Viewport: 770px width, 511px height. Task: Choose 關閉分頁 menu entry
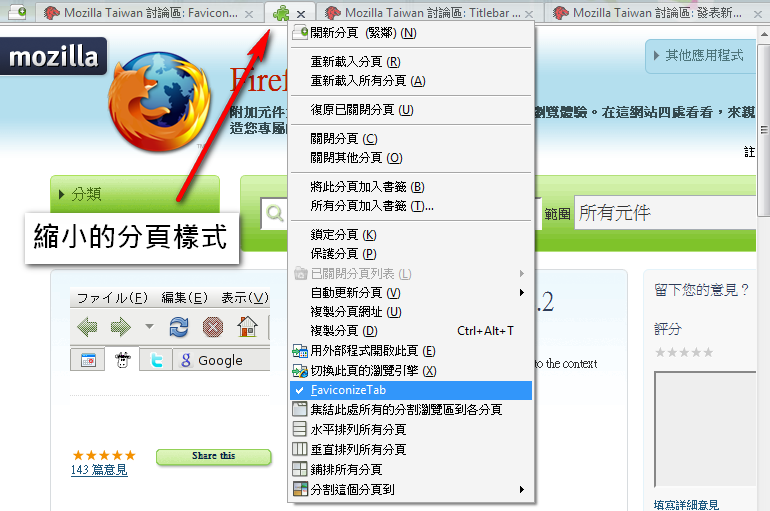click(411, 138)
